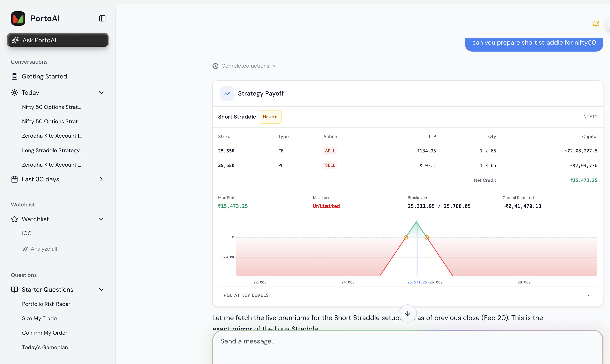610x364 pixels.
Task: Click the Last 30 days calendar icon
Action: [x=14, y=179]
